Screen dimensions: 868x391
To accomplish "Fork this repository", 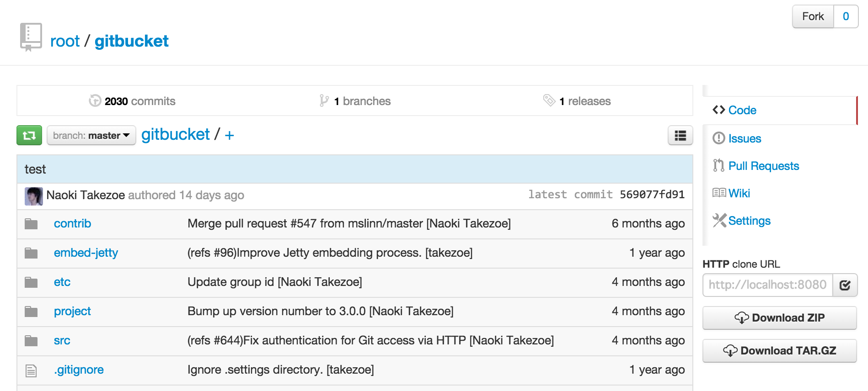I will pos(813,16).
